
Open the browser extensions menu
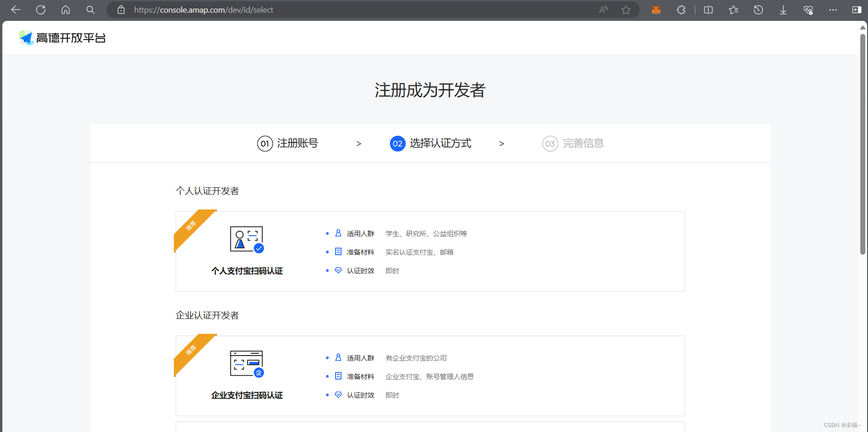tap(681, 9)
